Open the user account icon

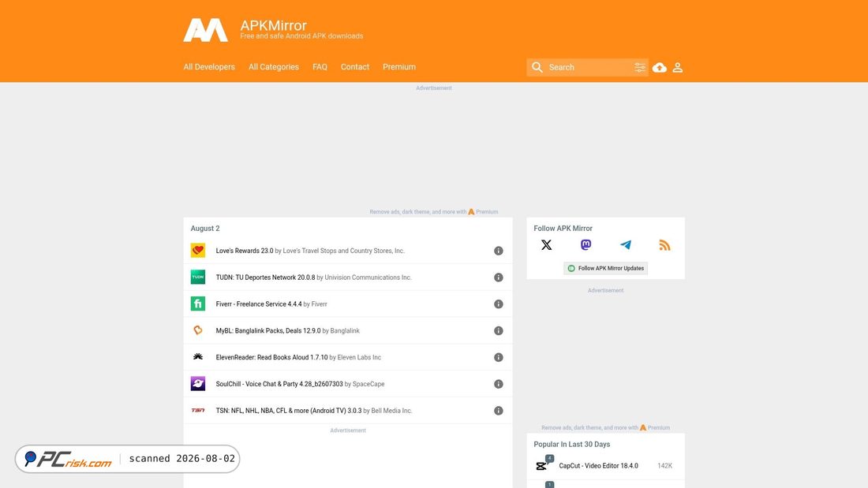[678, 68]
